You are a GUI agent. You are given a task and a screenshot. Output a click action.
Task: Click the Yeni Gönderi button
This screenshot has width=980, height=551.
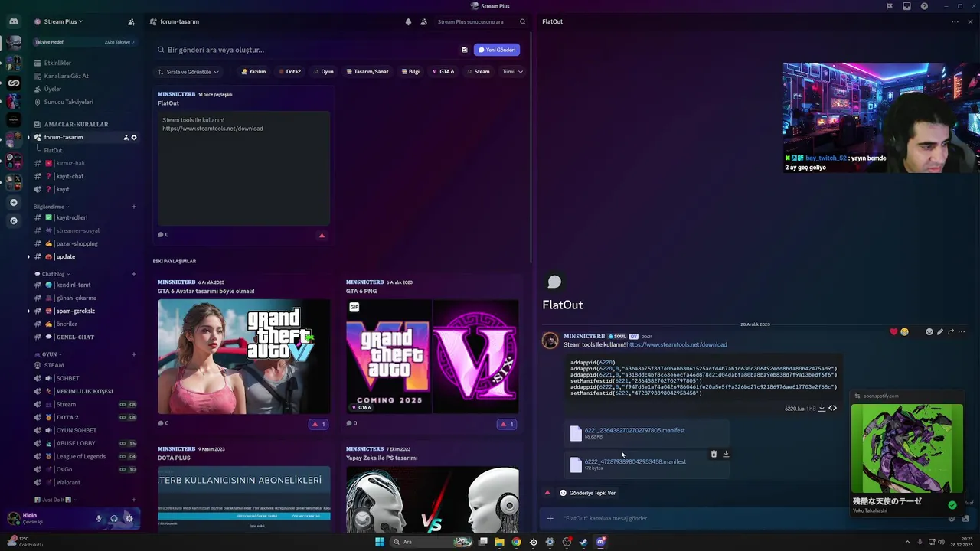pyautogui.click(x=497, y=50)
